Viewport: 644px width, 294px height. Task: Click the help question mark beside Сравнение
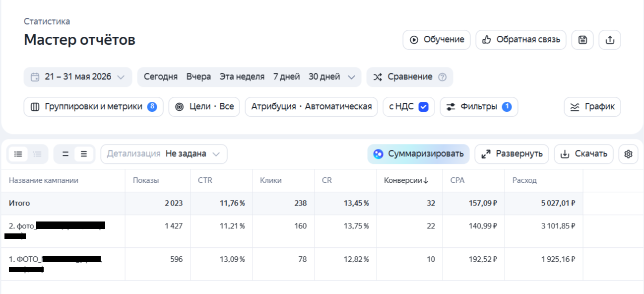click(443, 77)
